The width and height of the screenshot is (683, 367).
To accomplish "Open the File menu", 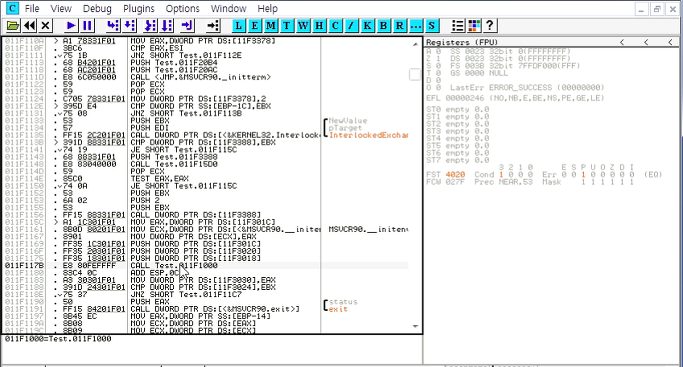I will 32,9.
